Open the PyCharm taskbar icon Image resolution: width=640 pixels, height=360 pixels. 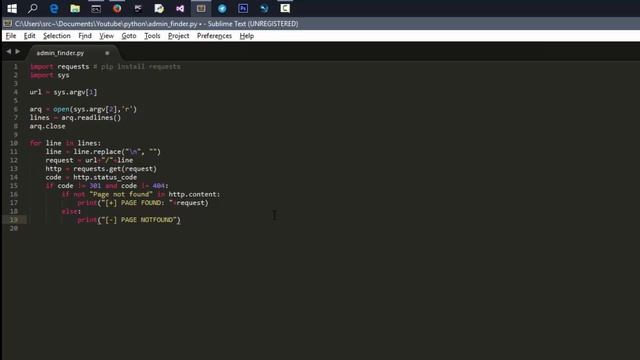138,8
